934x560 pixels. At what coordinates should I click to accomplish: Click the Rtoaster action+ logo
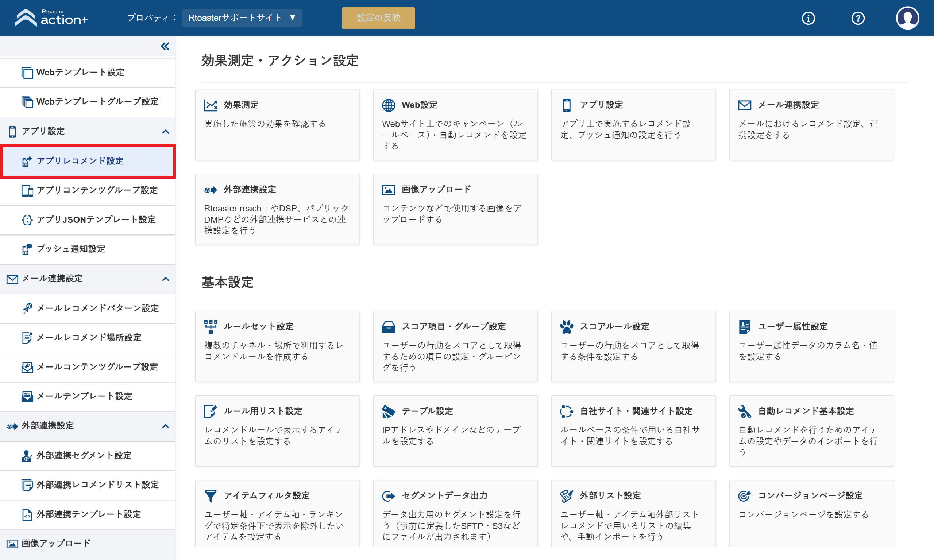point(51,18)
